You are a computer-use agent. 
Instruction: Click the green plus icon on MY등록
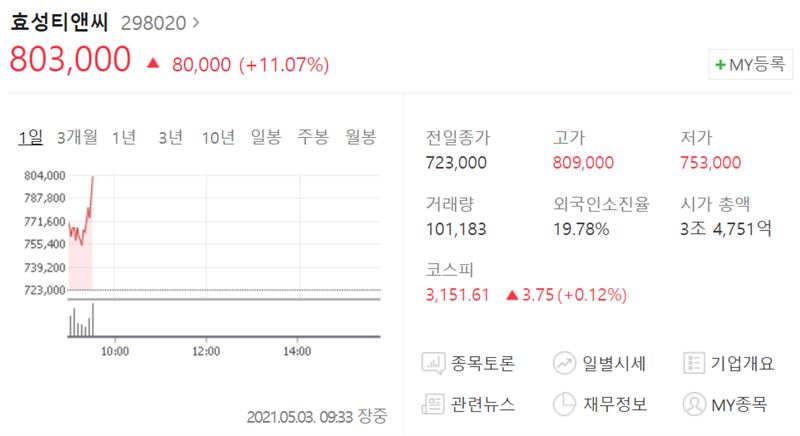pyautogui.click(x=720, y=65)
